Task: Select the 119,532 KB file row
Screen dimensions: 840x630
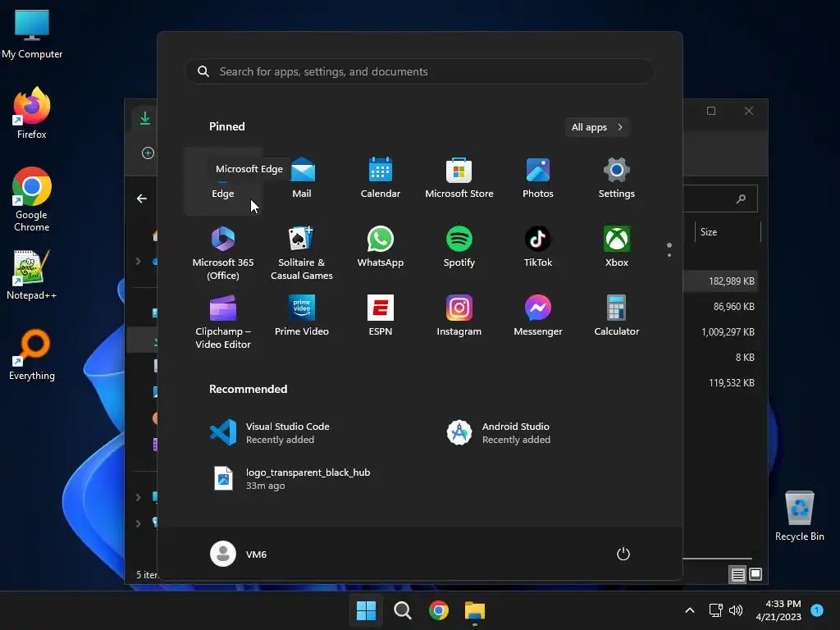Action: 720,383
